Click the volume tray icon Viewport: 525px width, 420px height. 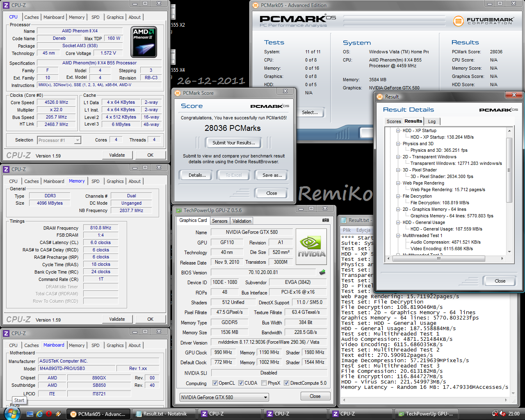coord(503,414)
